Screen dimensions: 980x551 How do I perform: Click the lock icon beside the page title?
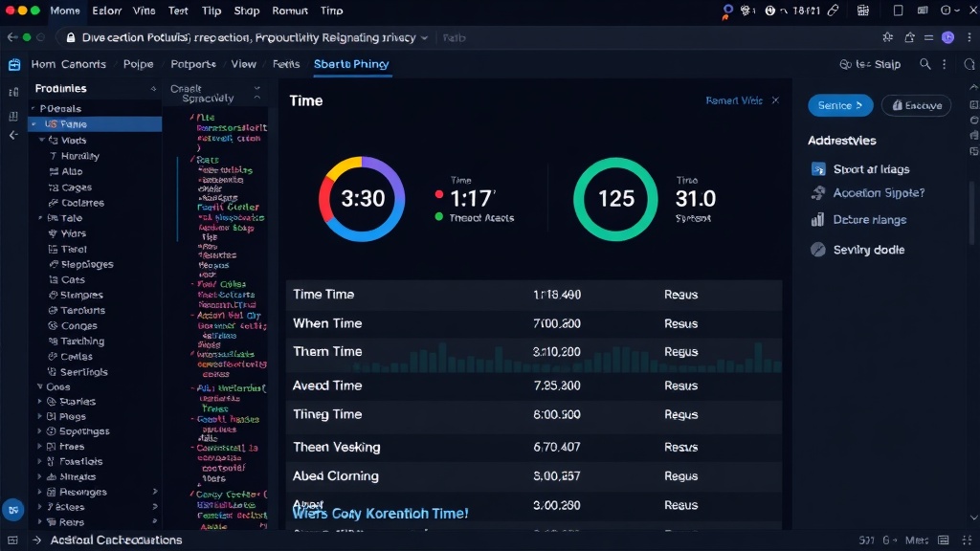pos(71,37)
